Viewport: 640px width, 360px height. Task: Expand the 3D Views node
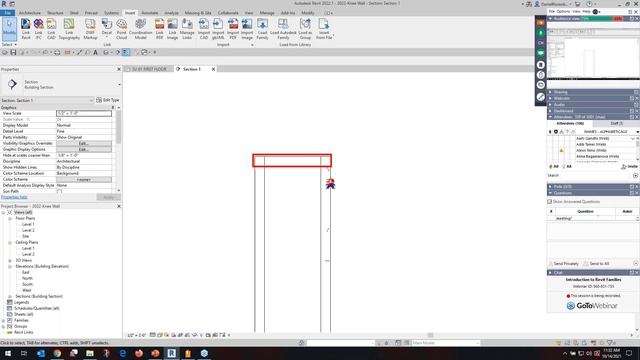[x=10, y=260]
